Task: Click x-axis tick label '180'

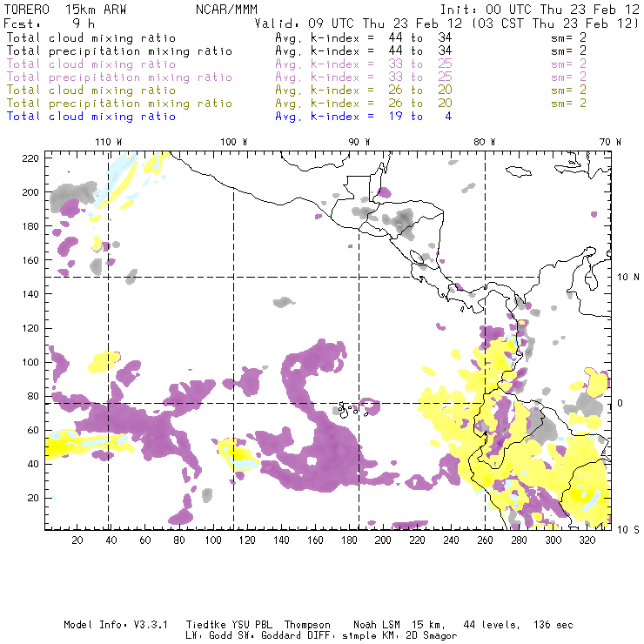Action: tap(349, 540)
